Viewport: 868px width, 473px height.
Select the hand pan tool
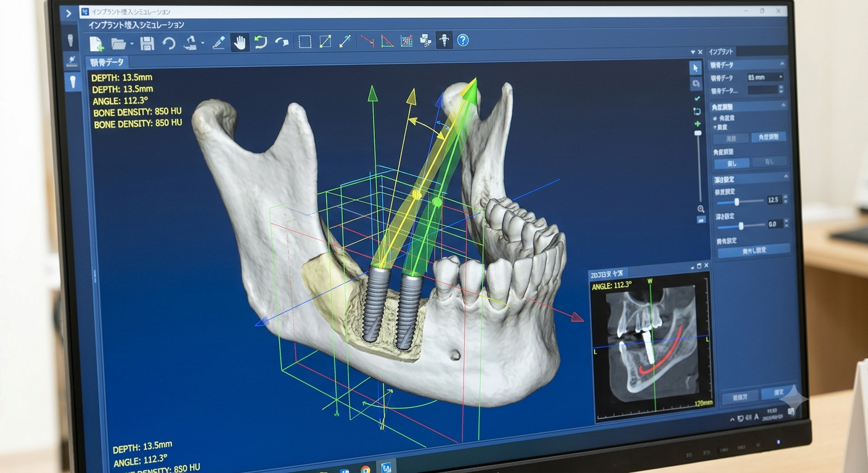(x=239, y=42)
